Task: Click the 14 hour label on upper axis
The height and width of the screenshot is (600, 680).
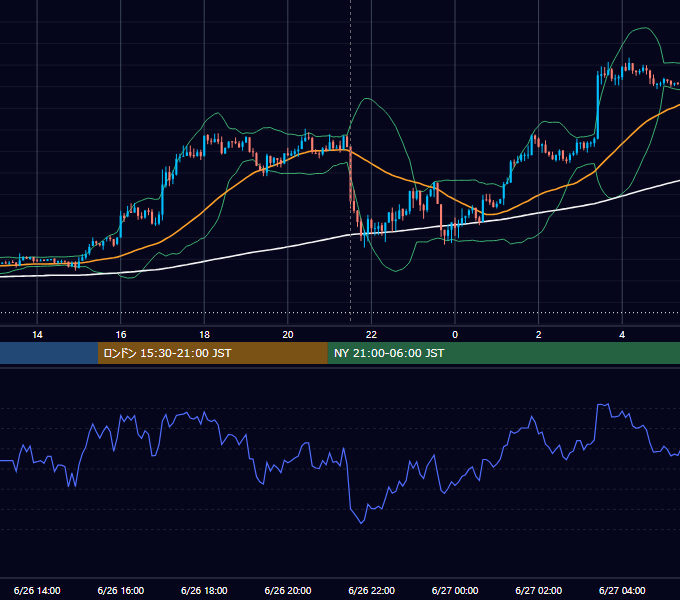Action: 37,335
